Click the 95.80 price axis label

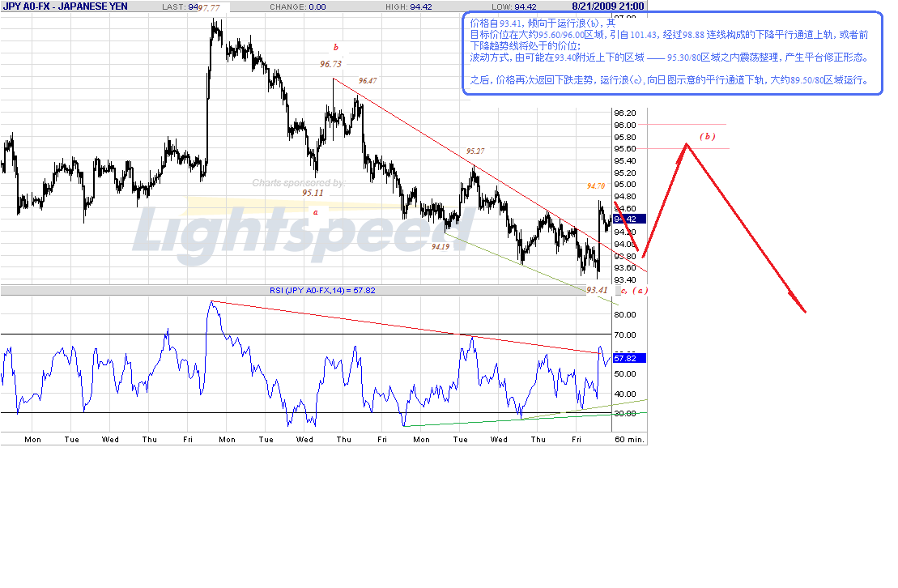[x=625, y=137]
